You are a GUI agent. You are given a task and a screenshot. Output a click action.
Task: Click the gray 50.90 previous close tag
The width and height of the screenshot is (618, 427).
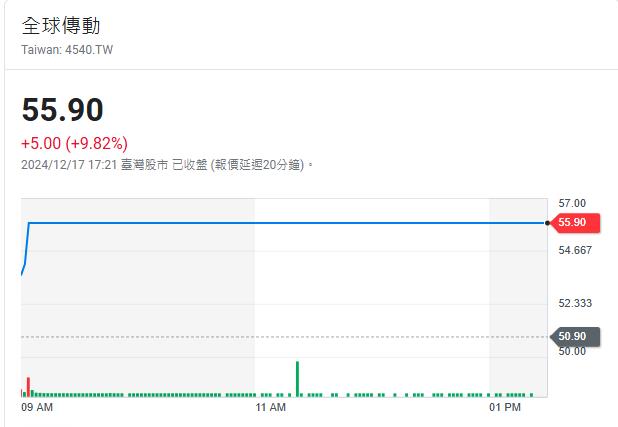(x=575, y=336)
